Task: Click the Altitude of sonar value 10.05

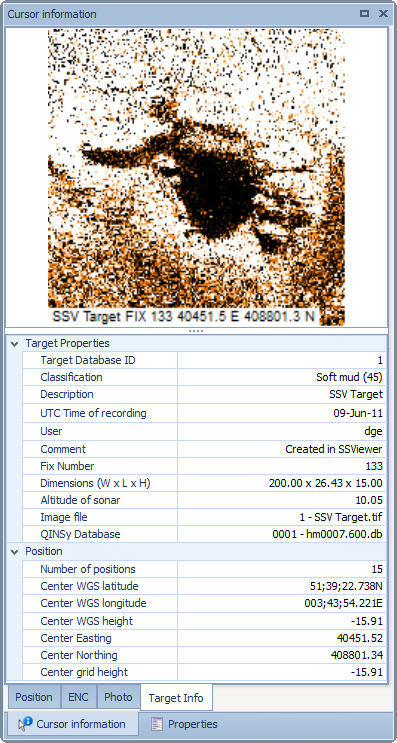Action: coord(370,500)
